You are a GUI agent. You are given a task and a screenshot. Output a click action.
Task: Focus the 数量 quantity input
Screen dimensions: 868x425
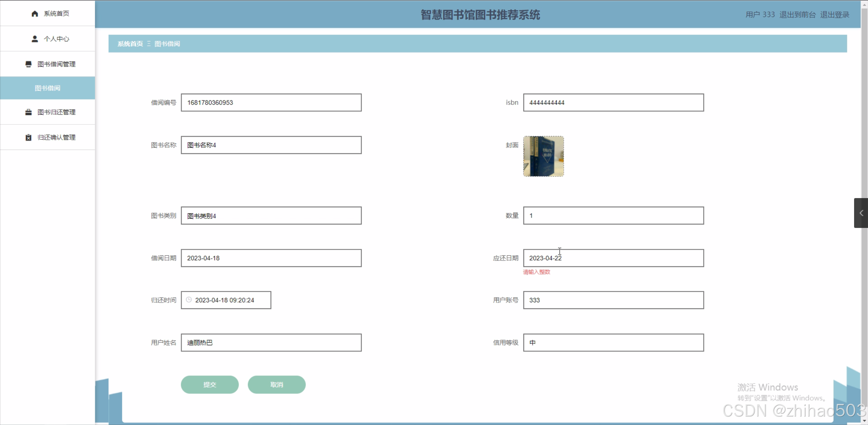click(613, 216)
